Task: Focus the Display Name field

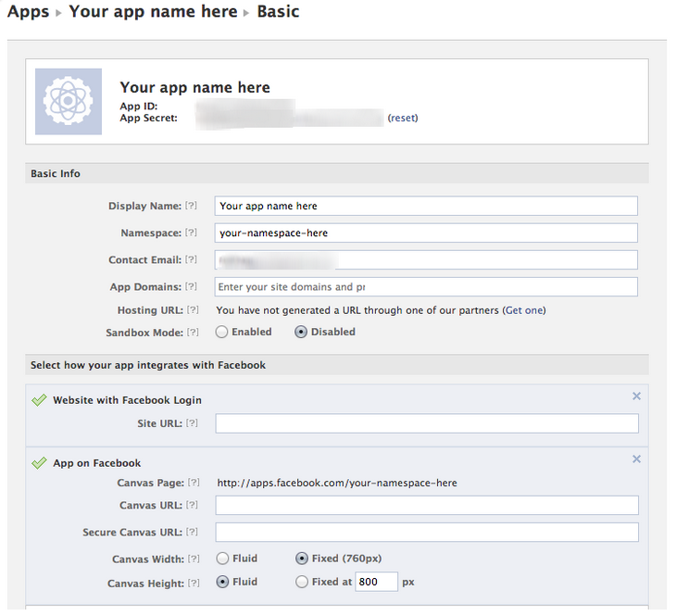Action: (426, 206)
